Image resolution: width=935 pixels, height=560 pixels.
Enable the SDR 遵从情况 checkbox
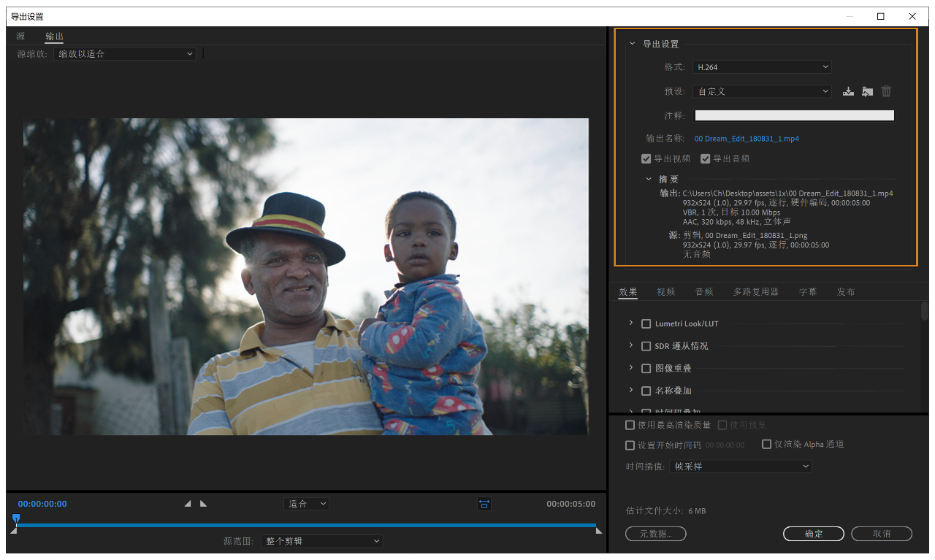click(x=646, y=346)
